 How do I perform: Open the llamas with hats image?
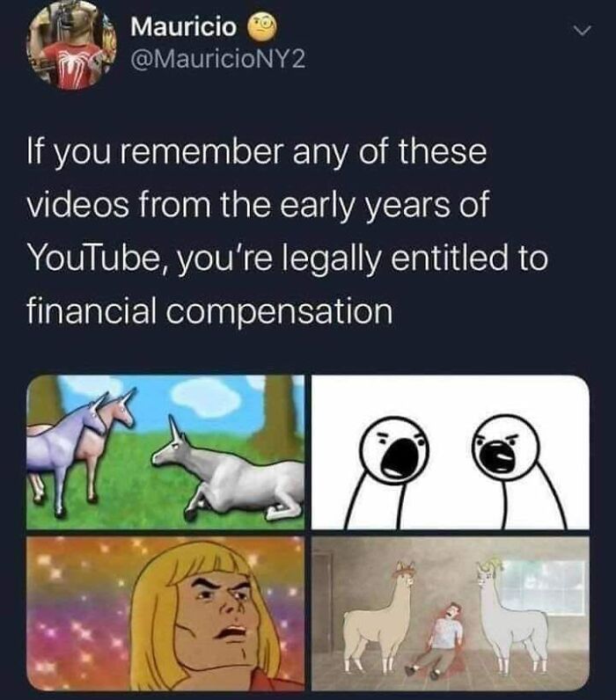451,614
